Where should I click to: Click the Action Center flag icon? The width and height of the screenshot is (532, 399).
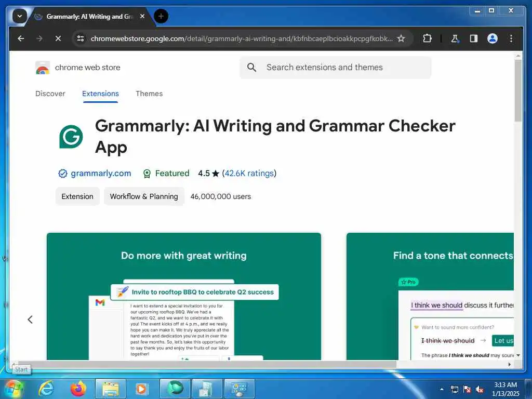467,390
